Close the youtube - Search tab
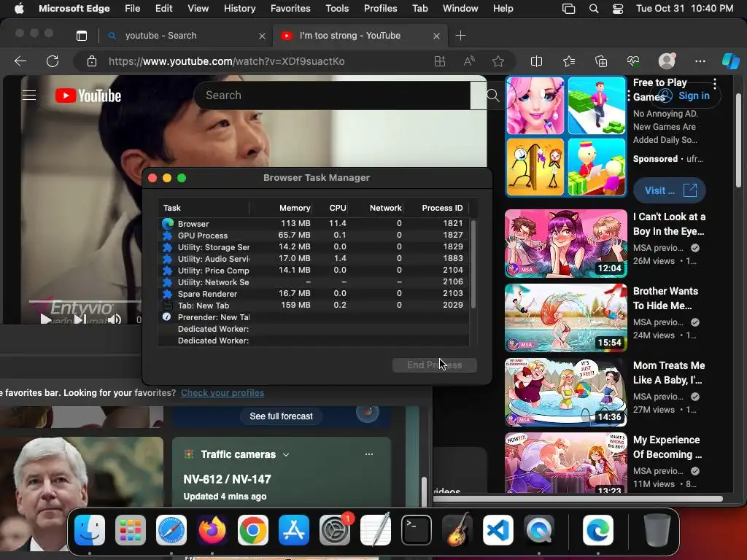This screenshot has height=560, width=747. coord(262,36)
